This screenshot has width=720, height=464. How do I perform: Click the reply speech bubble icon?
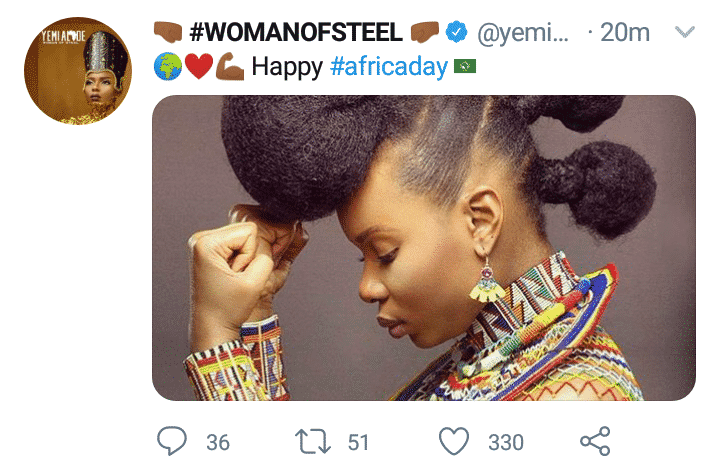tap(174, 440)
